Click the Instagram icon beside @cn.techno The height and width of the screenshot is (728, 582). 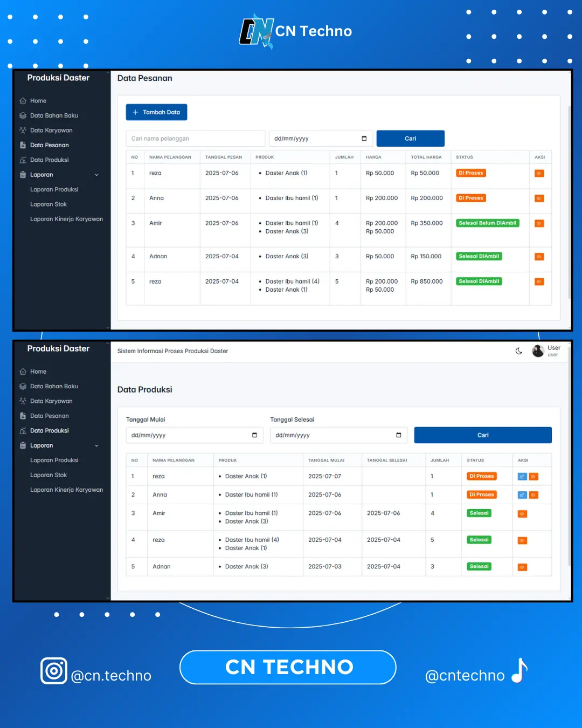(54, 671)
